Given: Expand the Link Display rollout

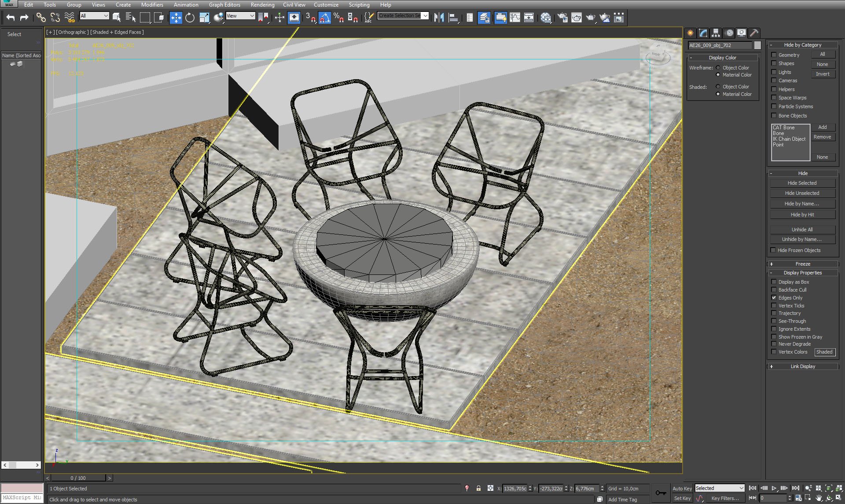Looking at the screenshot, I should coord(803,366).
